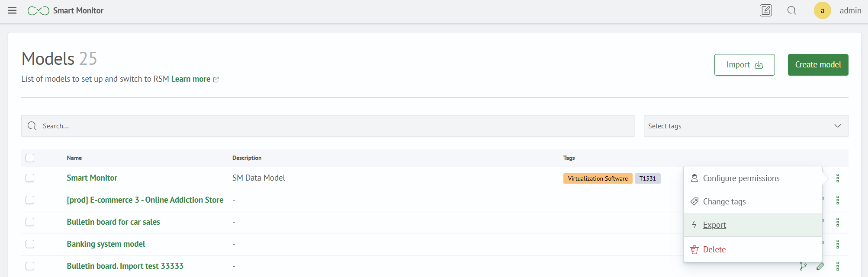Focus the models Search input field
Image resolution: width=868 pixels, height=277 pixels.
tap(328, 126)
